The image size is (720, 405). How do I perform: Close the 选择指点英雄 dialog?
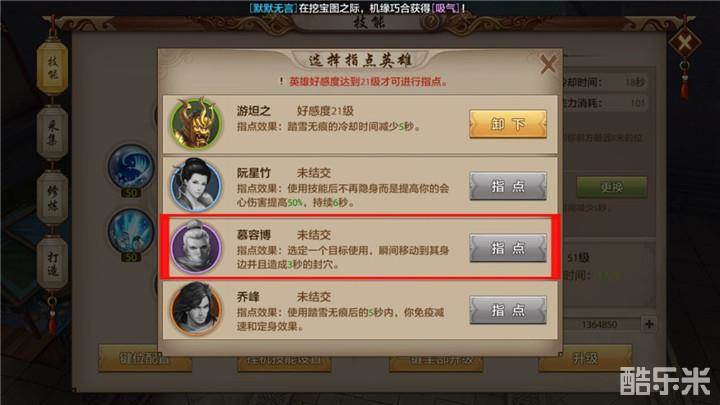(548, 64)
